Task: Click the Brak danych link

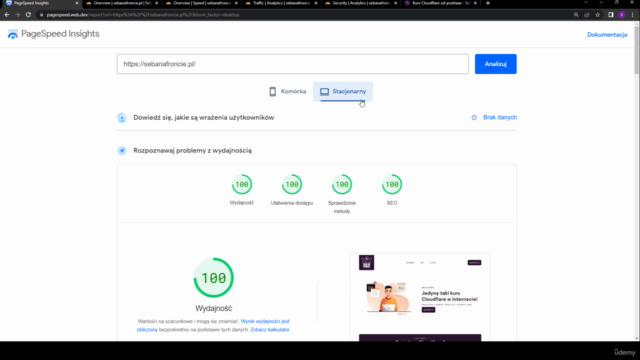Action: point(500,118)
